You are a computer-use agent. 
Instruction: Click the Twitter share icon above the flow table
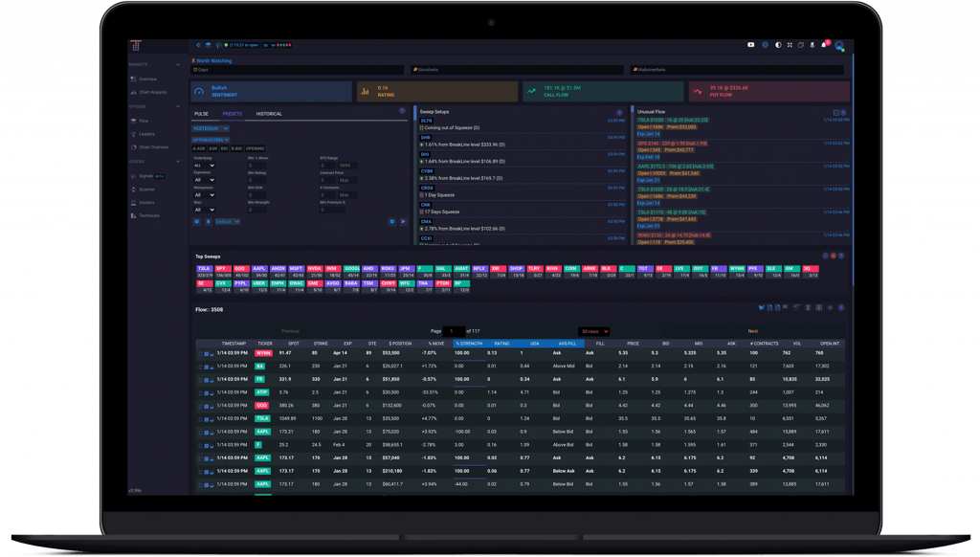point(762,307)
